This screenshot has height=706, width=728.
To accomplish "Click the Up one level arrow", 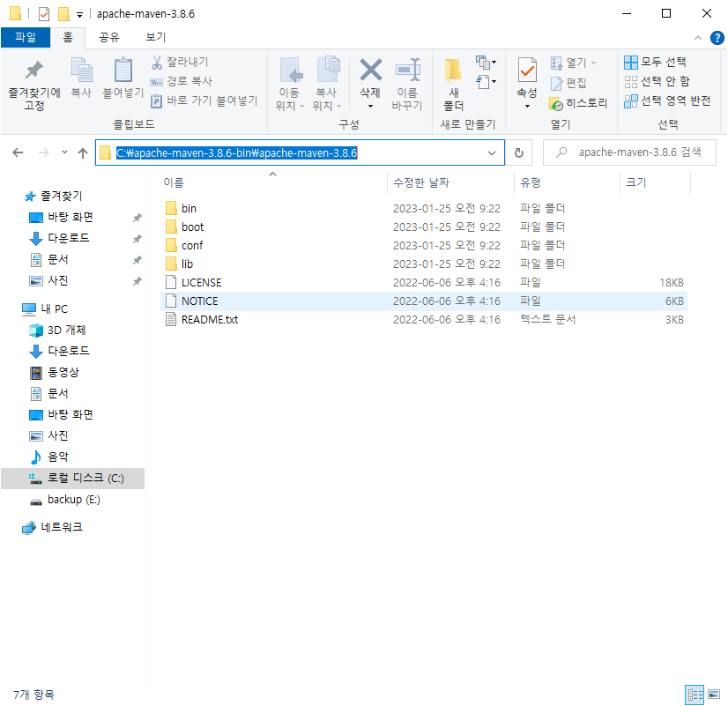I will [83, 152].
